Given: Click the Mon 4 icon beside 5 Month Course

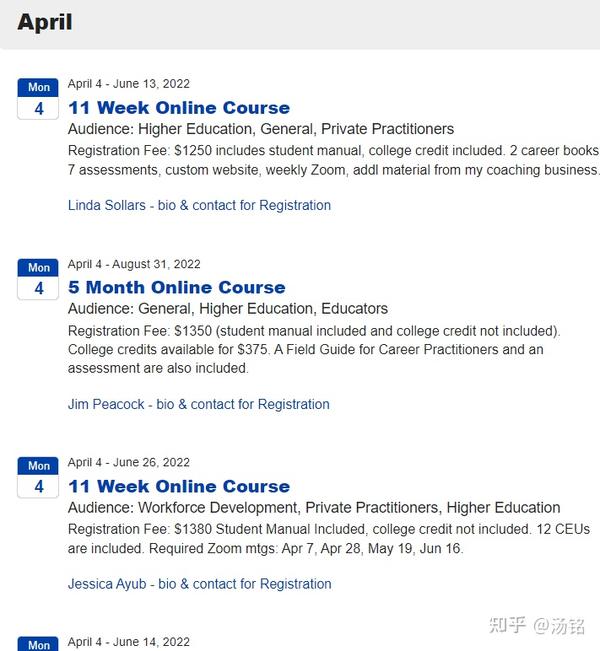Looking at the screenshot, I should click(38, 279).
